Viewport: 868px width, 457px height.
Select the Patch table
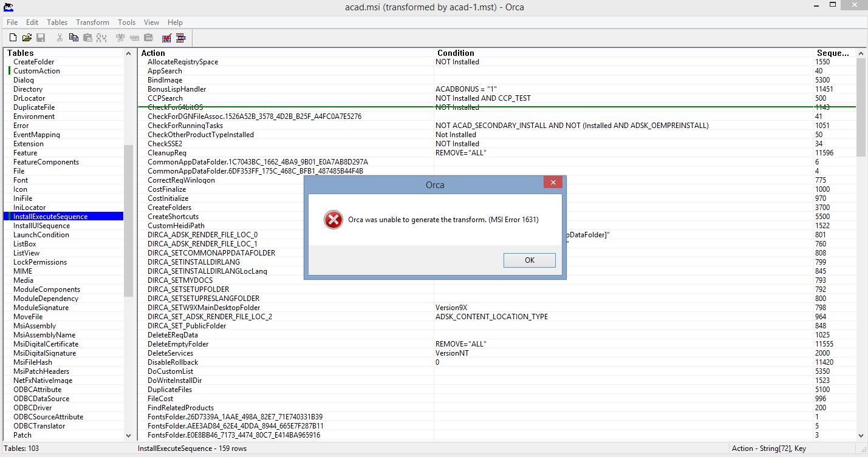click(x=22, y=435)
